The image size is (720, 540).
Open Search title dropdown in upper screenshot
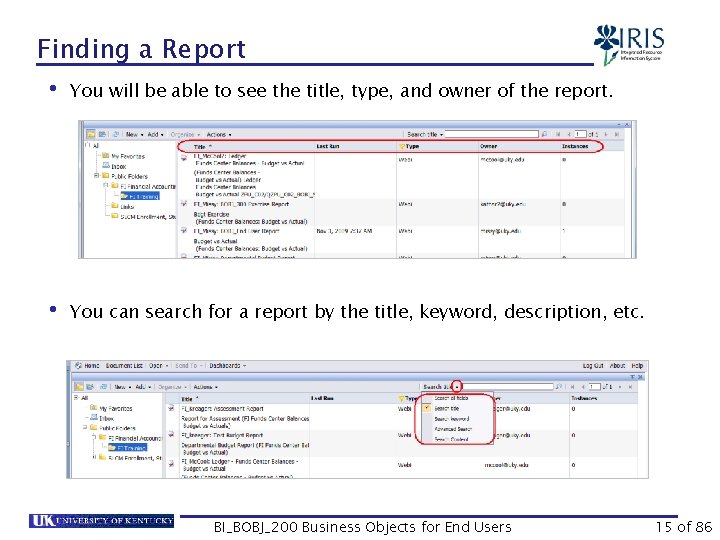[425, 135]
